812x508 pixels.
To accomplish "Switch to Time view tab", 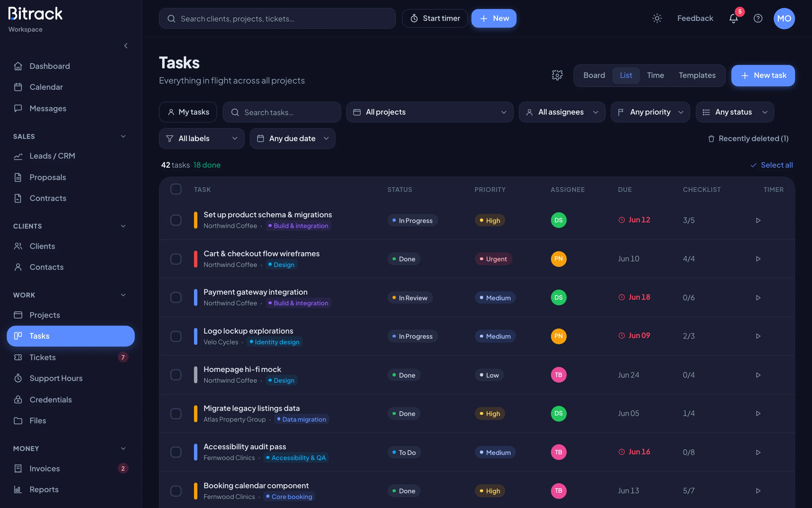I will coord(655,75).
